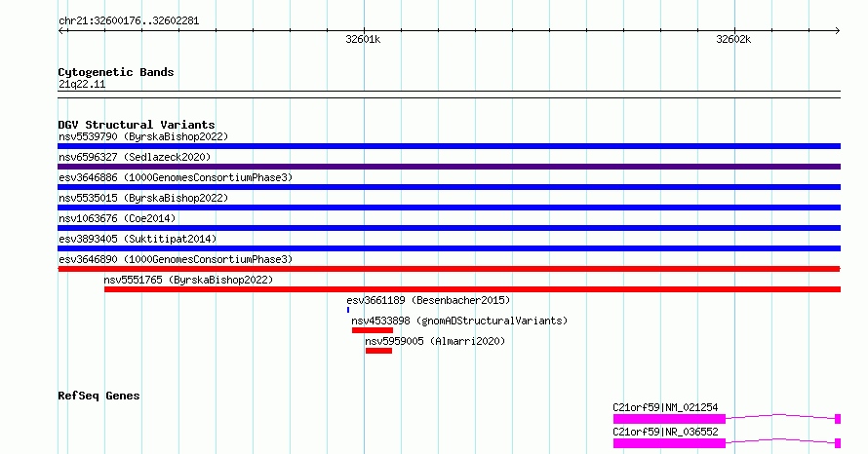Viewport: 868px width, 454px height.
Task: Open the esv3661189 (Besenbacher2015) variant label
Action: pos(428,300)
